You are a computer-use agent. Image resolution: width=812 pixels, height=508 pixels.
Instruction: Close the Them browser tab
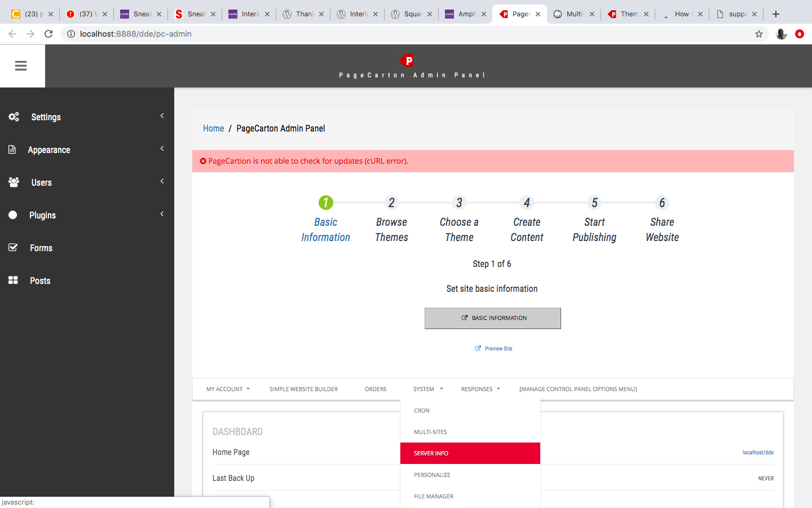click(x=646, y=14)
